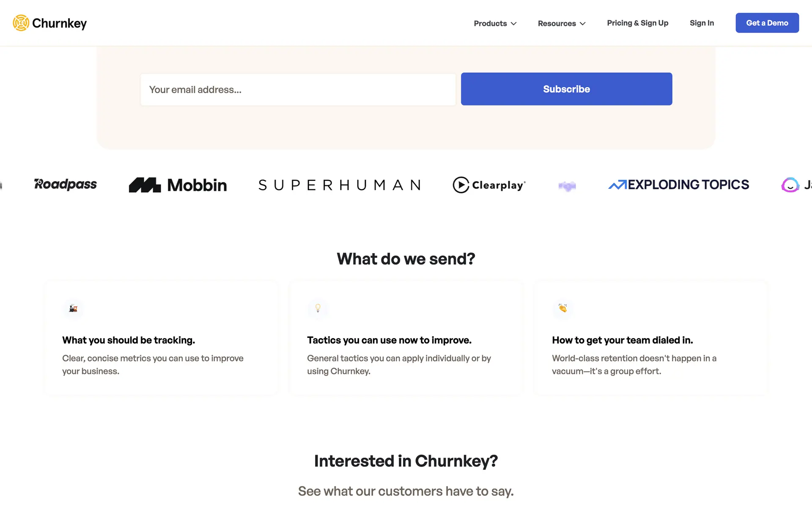This screenshot has width=812, height=508.
Task: Click the Exploding Topics logo
Action: tap(678, 185)
